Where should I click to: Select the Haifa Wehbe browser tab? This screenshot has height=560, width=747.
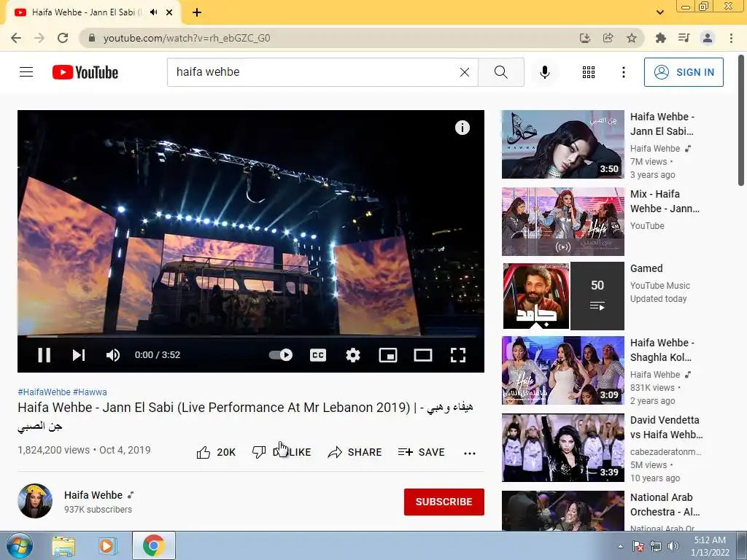(93, 12)
